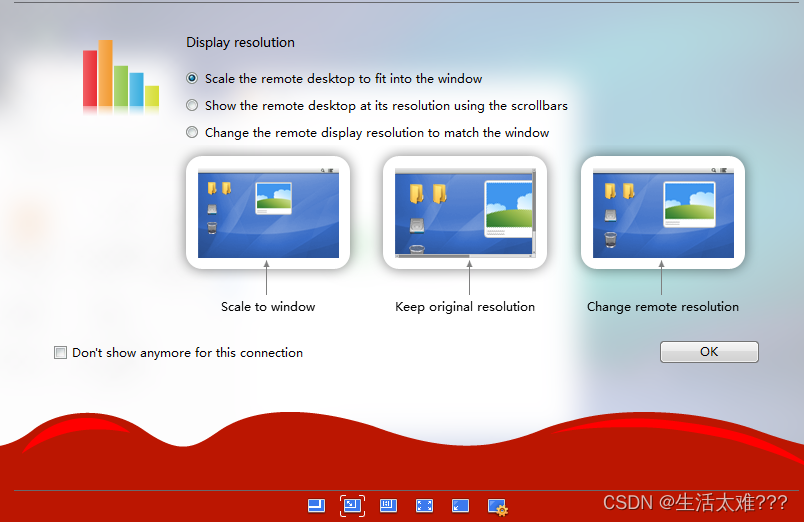Click the Keep original resolution preview thumbnail
Image resolution: width=804 pixels, height=522 pixels.
click(465, 213)
